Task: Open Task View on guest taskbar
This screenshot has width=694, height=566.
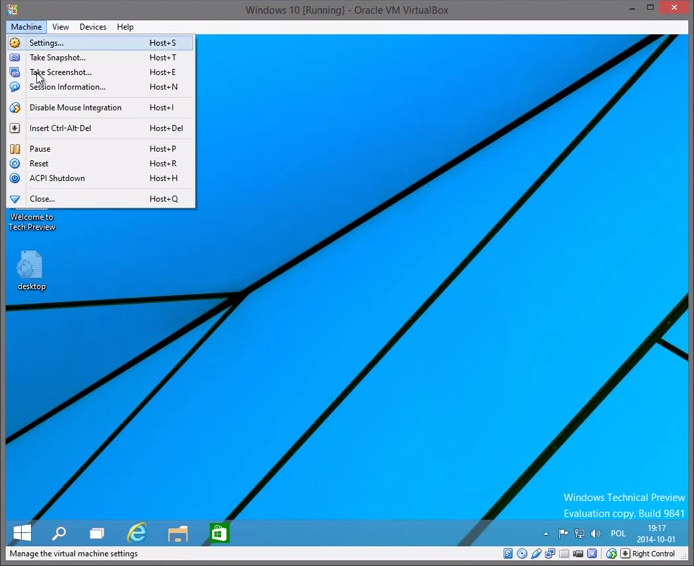Action: click(97, 533)
